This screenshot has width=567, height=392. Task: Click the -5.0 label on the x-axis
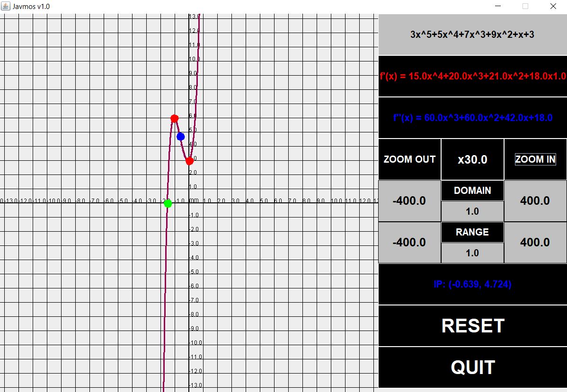(x=123, y=200)
